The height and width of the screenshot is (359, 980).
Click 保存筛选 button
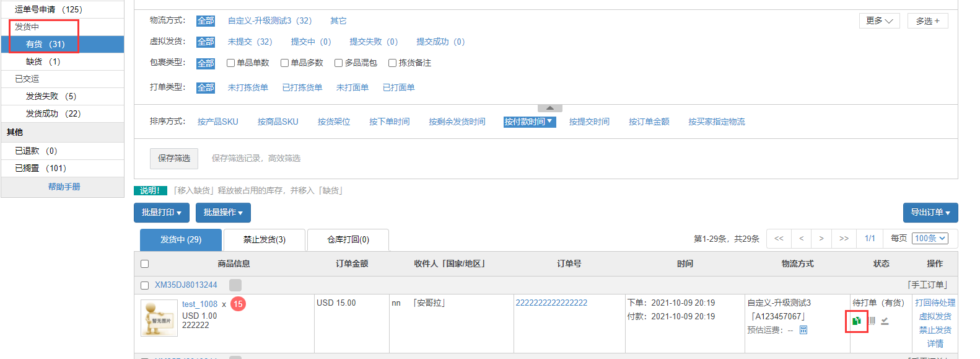[x=174, y=159]
